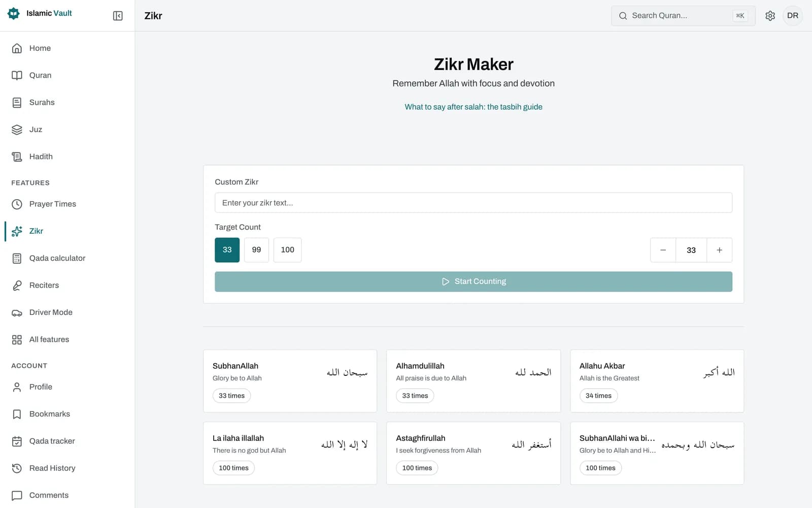The width and height of the screenshot is (812, 508).
Task: Select target count 33
Action: click(x=227, y=250)
